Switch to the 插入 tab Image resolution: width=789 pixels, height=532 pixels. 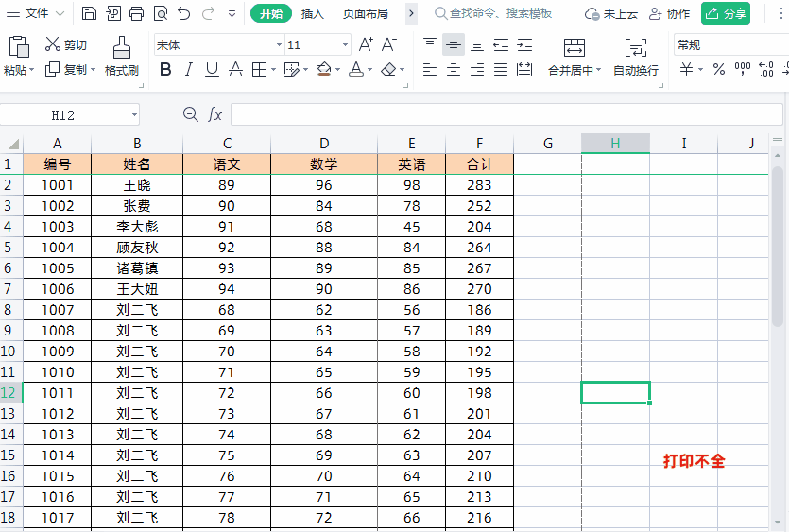coord(313,13)
